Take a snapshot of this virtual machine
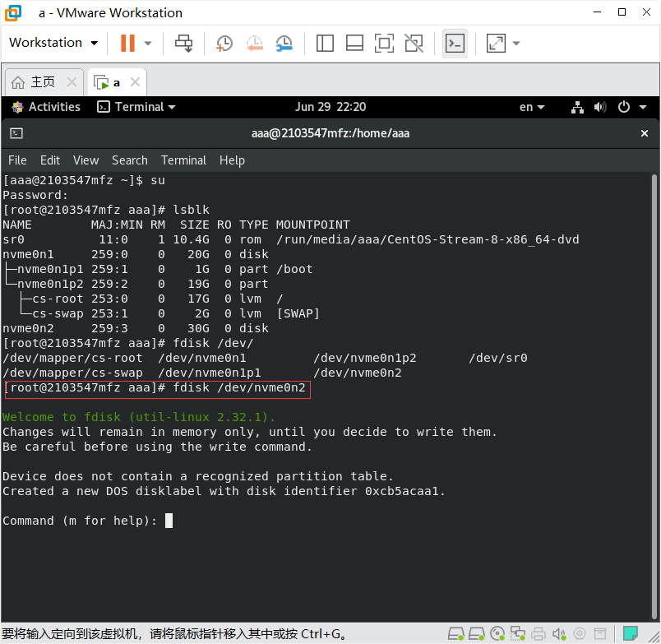661x644 pixels. coord(224,43)
